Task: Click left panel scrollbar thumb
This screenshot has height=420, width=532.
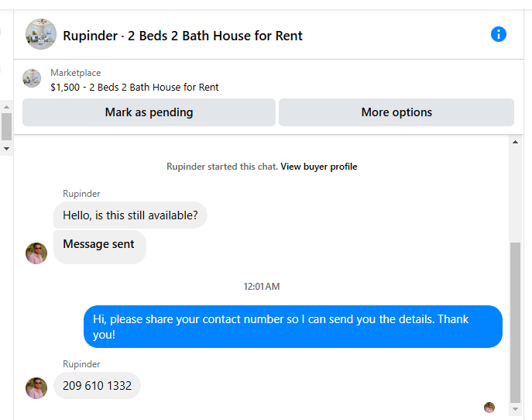Action: click(6, 126)
